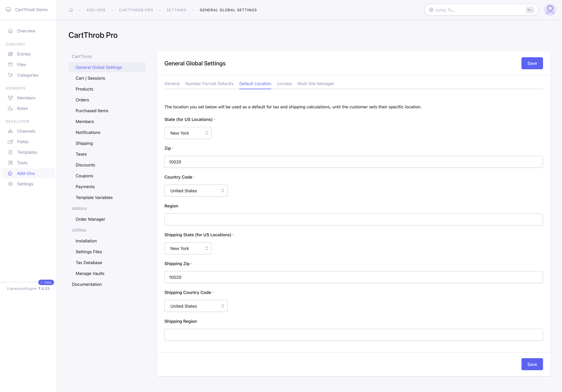The image size is (562, 392).
Task: Click the Settings gear icon in sidebar
Action: [10, 184]
